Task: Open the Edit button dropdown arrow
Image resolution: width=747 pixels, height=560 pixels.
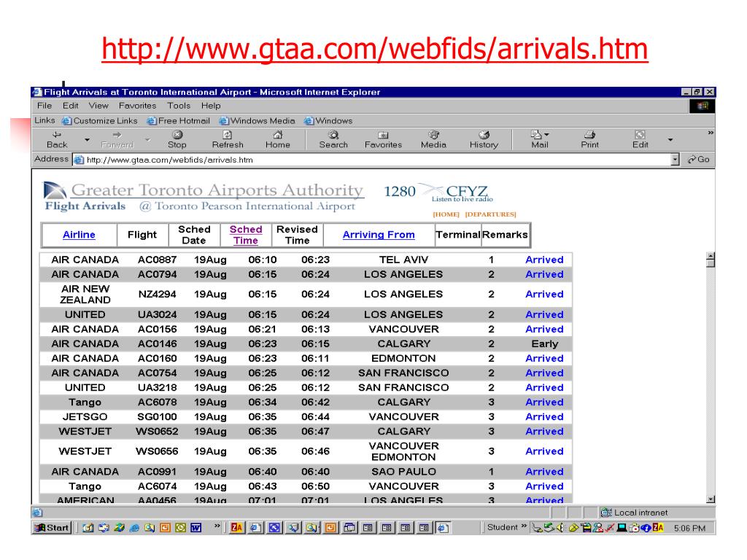Action: [x=670, y=139]
